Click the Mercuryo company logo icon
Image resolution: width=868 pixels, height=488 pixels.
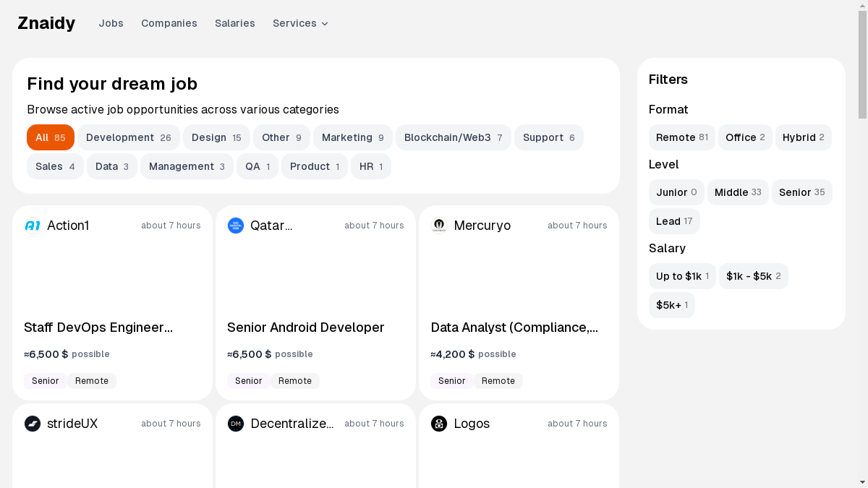[x=439, y=226]
